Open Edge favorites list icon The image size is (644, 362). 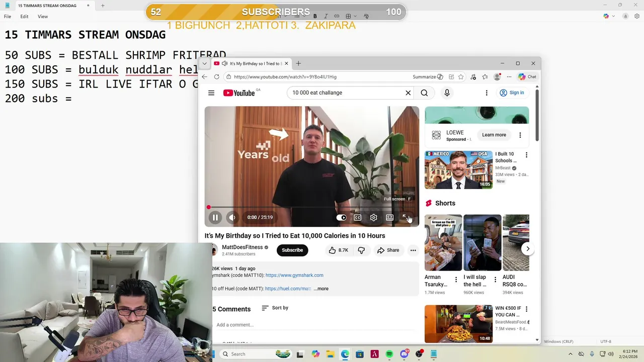click(485, 77)
